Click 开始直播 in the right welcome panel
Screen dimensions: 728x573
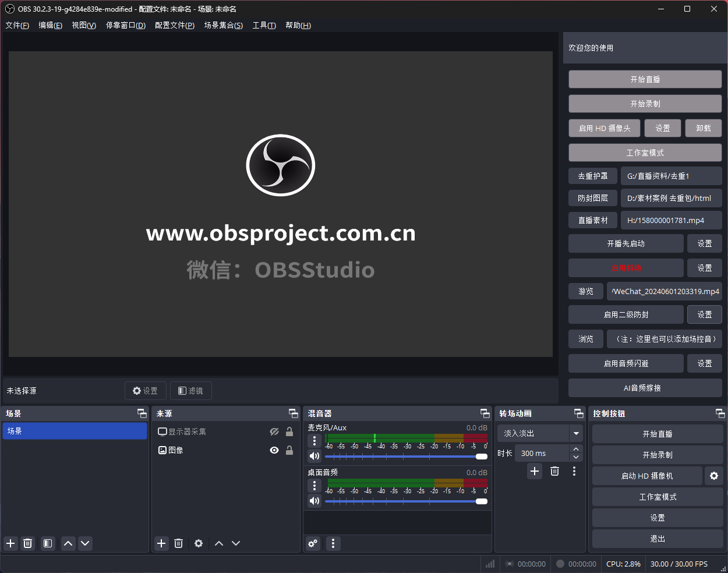click(645, 79)
